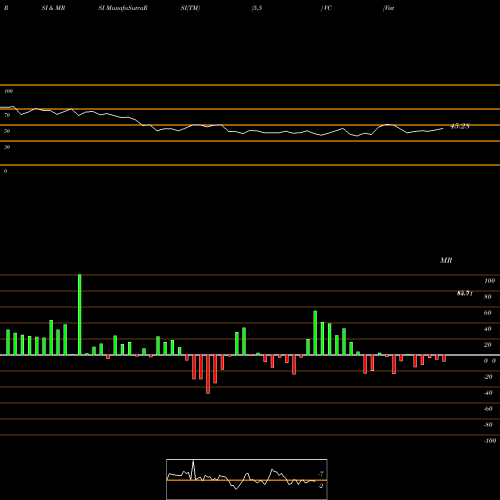Image resolution: width=500 pixels, height=500 pixels.
Task: Click the 'SI MunafaSutraR' header label
Action: (123, 8)
